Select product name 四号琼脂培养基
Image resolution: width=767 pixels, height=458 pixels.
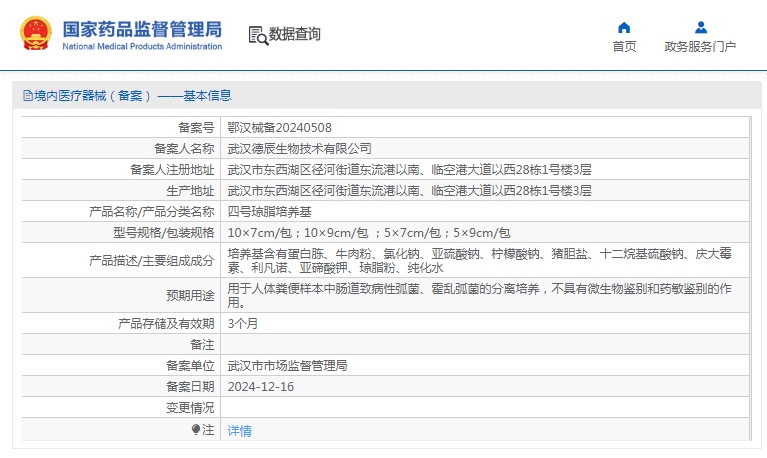270,212
